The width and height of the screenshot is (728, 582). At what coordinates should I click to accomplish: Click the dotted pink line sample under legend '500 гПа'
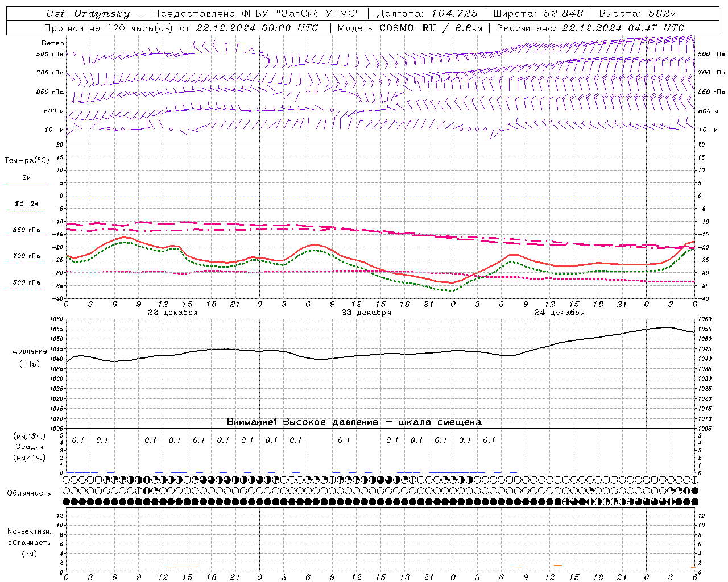point(25,289)
